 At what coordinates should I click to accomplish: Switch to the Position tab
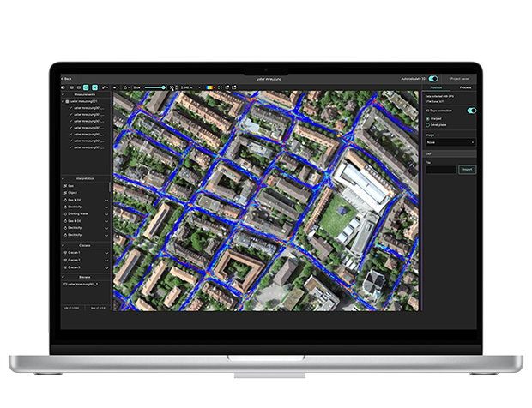coord(436,87)
